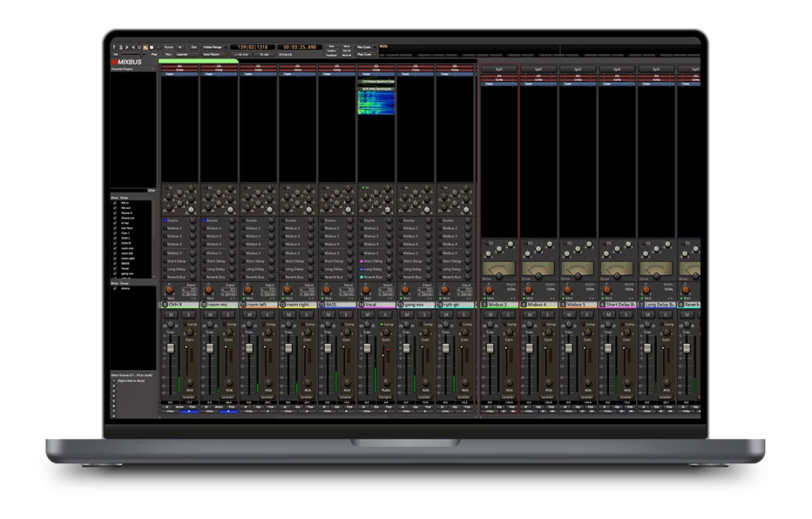Toggle the Vocal strip visibility checkbox
This screenshot has height=519, width=812.
click(x=115, y=269)
